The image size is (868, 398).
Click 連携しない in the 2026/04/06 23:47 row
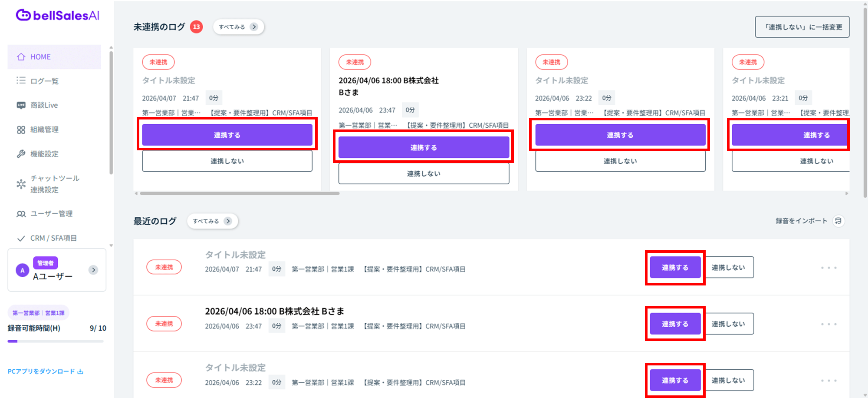click(729, 324)
